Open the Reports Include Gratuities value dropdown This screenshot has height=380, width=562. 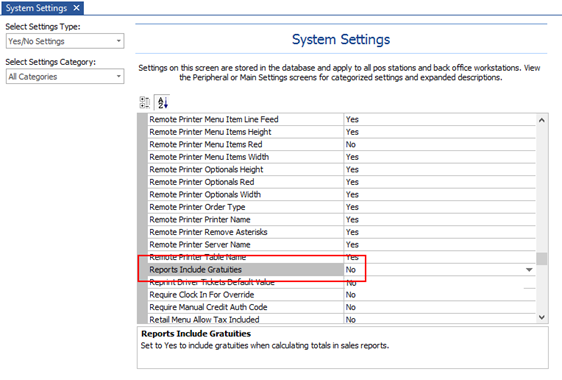coord(529,270)
